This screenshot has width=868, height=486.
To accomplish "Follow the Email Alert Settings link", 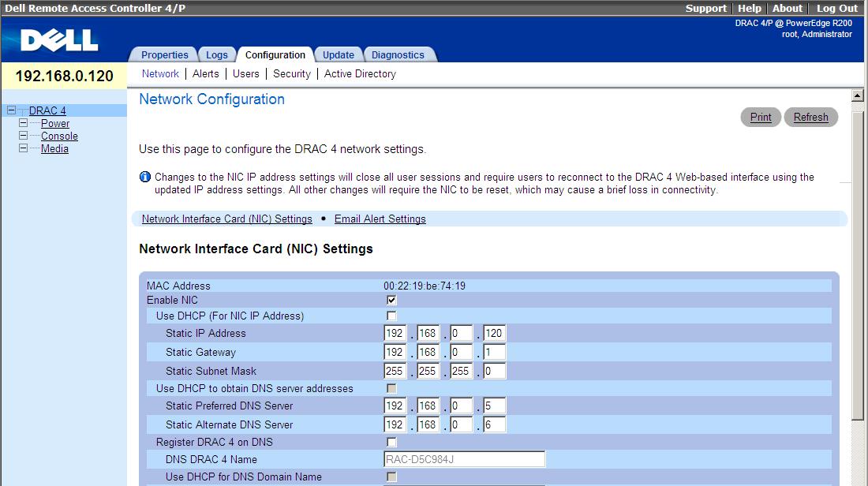I will tap(380, 219).
